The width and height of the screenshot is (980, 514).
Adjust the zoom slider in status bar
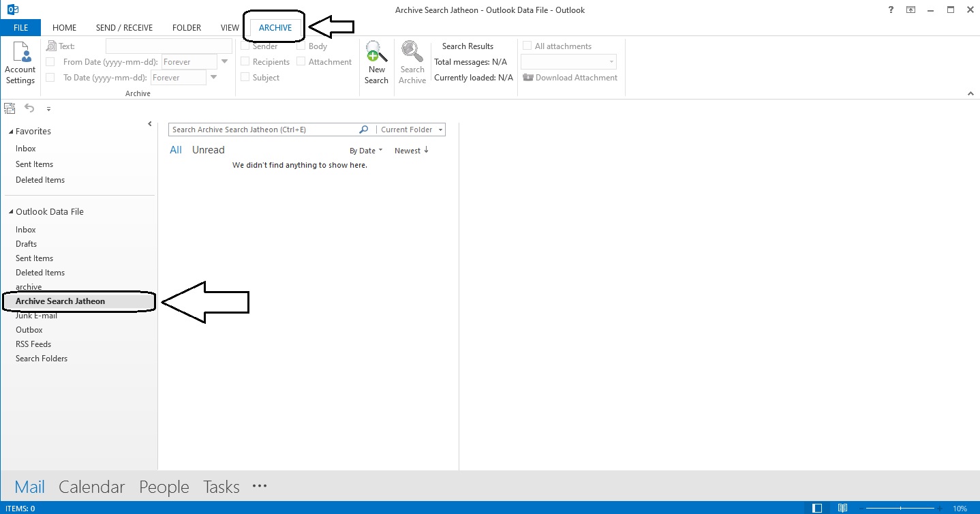(x=900, y=509)
